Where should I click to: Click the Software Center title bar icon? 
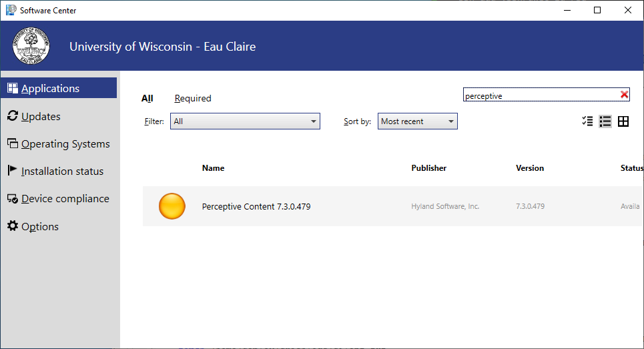[11, 10]
